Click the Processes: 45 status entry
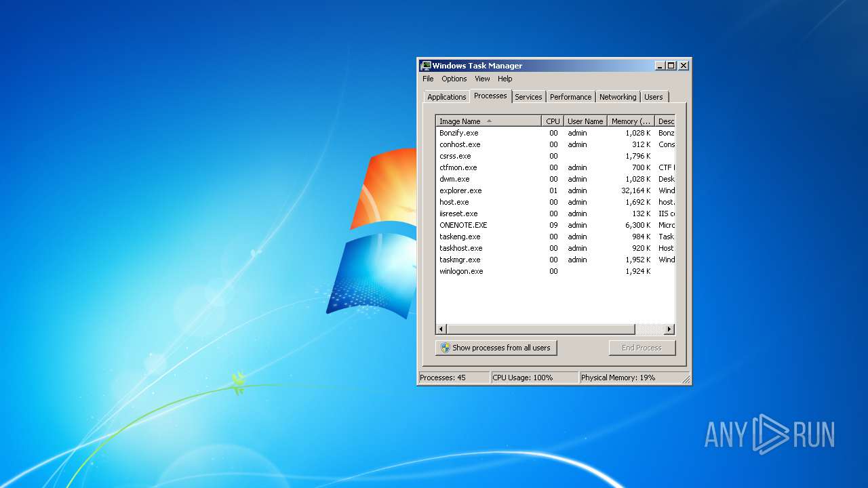868x488 pixels. coord(454,378)
